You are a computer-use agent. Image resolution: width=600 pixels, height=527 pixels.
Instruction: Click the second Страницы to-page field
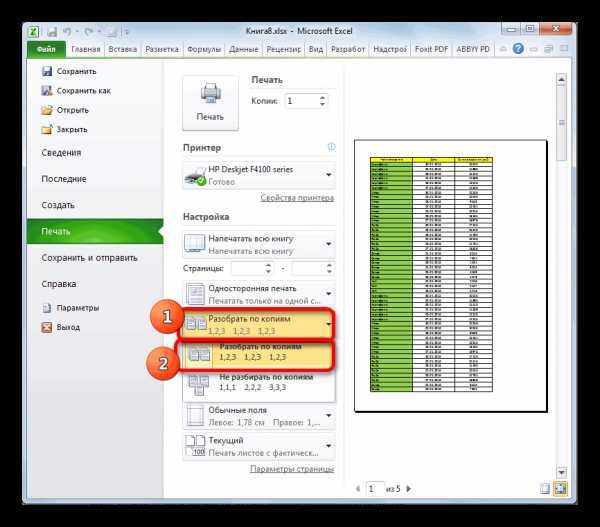(308, 268)
